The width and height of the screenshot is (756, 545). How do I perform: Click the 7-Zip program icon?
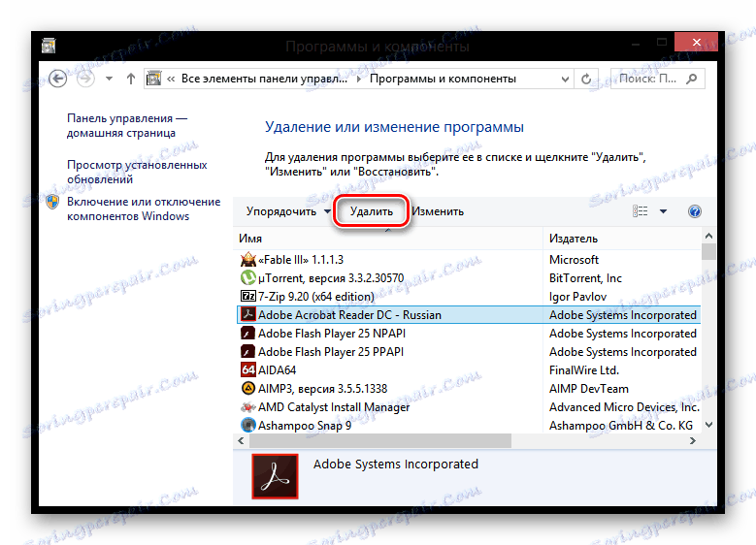(247, 296)
